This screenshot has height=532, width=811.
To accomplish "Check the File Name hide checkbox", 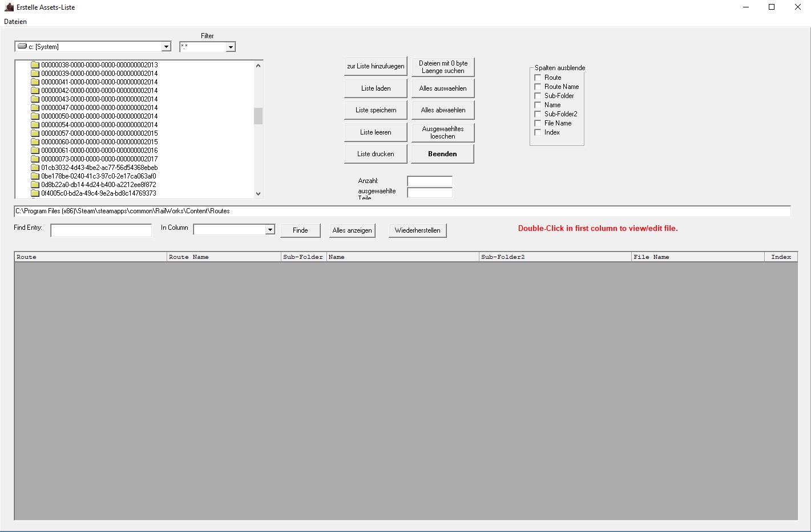I will [x=538, y=123].
